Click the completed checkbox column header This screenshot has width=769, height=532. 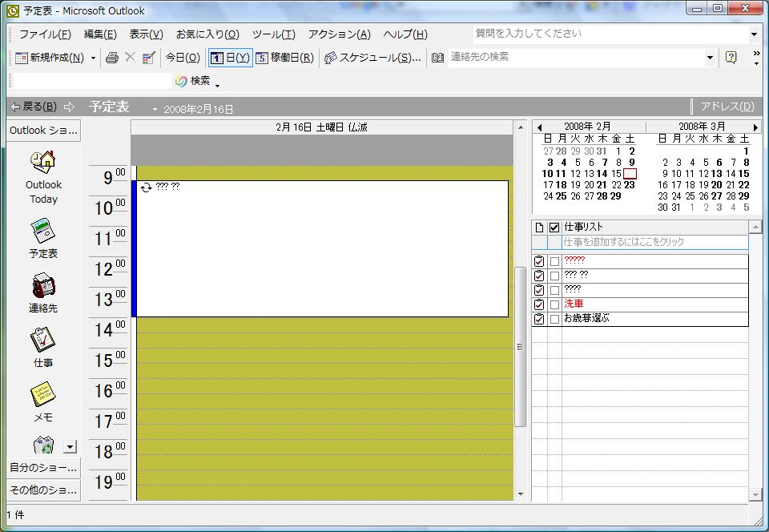(x=554, y=227)
